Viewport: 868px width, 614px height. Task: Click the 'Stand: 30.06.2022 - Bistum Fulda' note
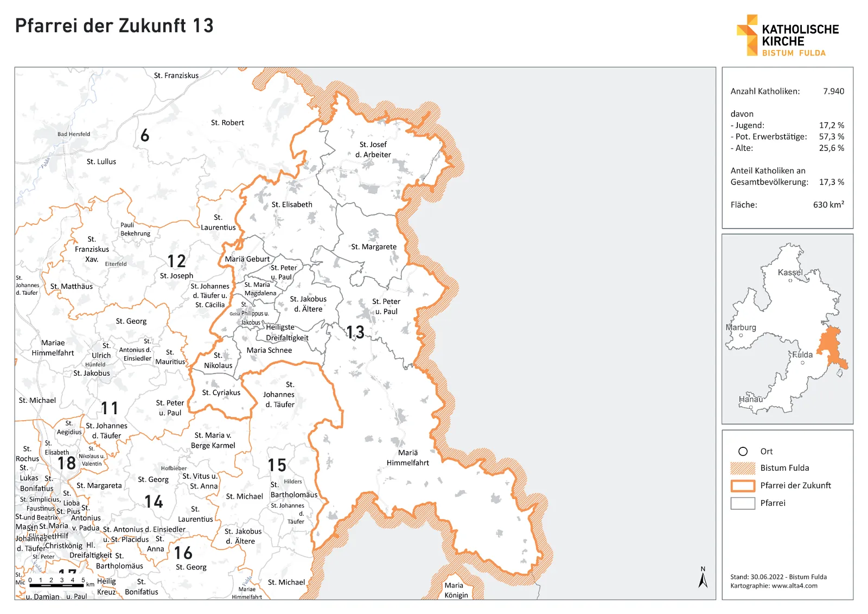778,577
